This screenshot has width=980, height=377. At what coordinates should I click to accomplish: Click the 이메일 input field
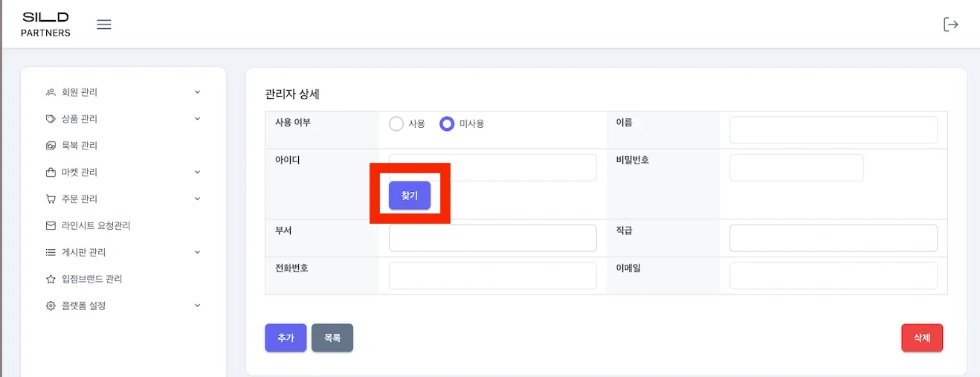tap(833, 276)
